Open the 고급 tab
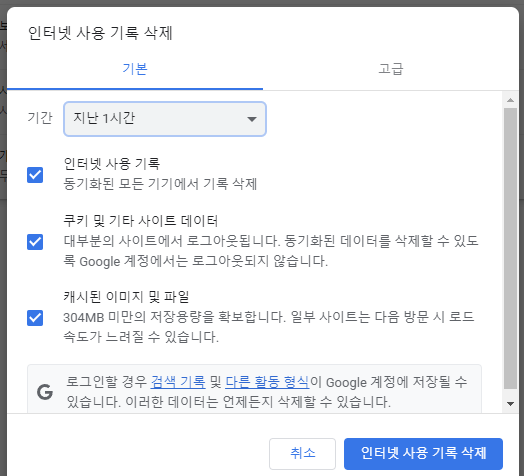Screen dimensions: 524x476 point(391,69)
